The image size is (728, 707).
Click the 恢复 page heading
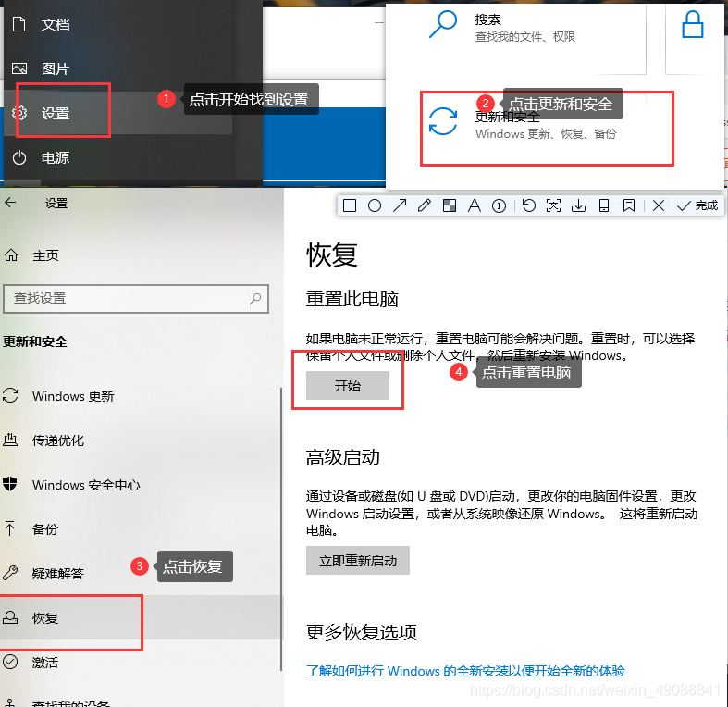pos(331,254)
